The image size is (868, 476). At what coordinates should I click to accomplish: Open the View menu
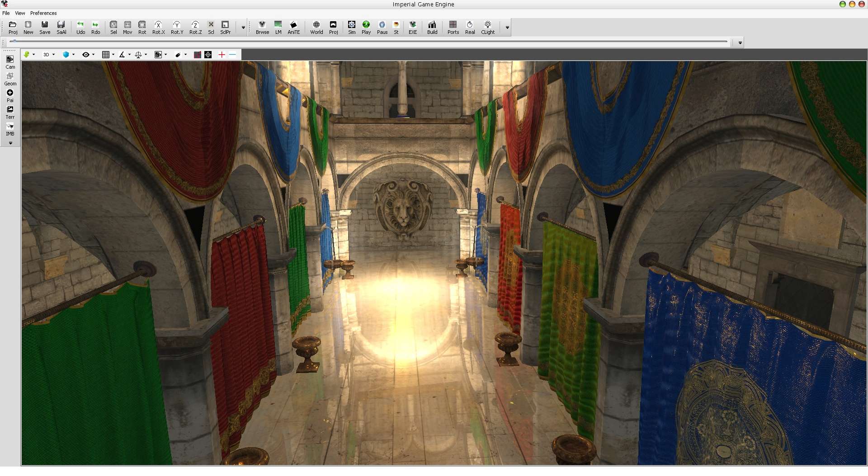click(x=20, y=13)
